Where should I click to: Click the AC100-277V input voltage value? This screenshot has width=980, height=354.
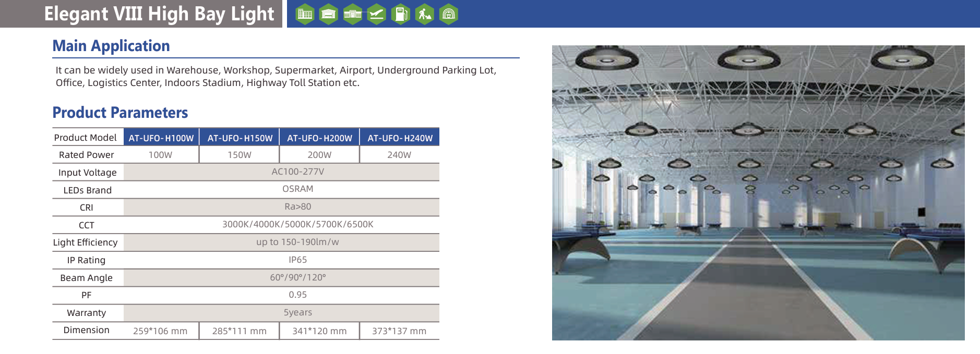click(x=297, y=172)
